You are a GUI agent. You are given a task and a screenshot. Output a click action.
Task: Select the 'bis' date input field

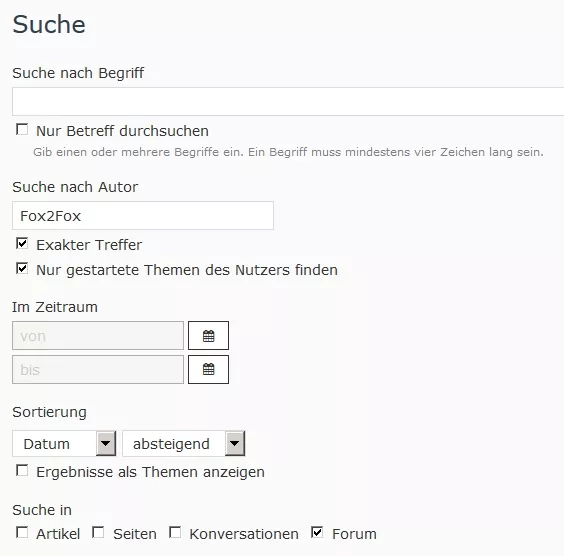[x=98, y=370]
